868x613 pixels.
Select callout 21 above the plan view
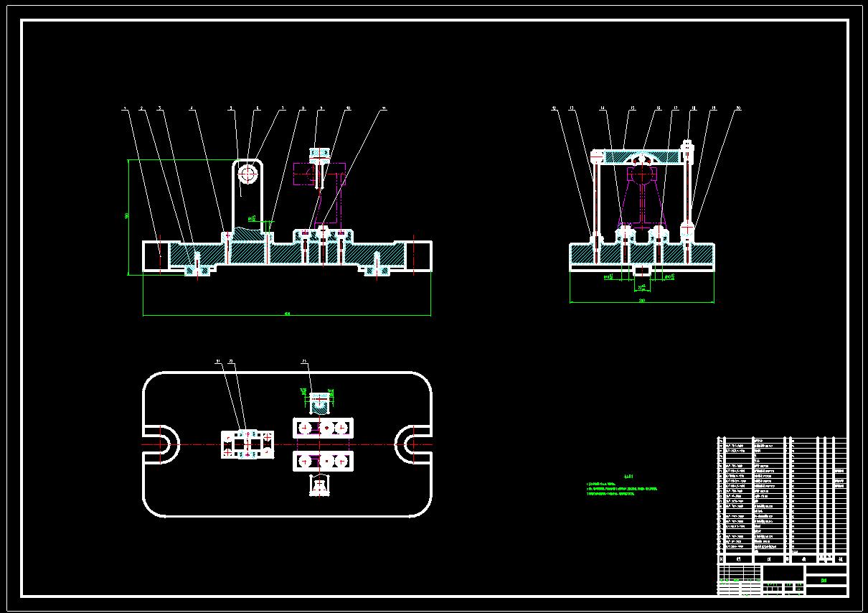pos(220,361)
